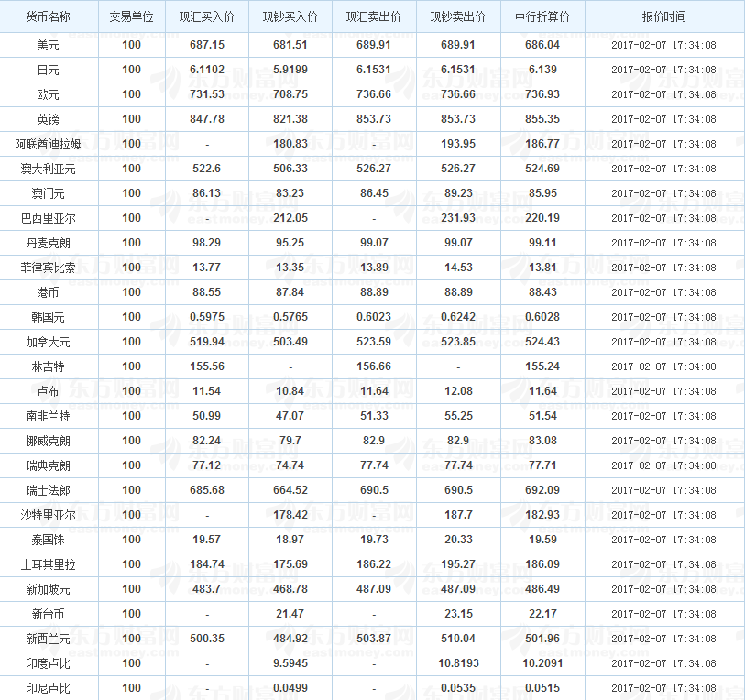The height and width of the screenshot is (700, 745).
Task: Click the 6.1102 value in 日元 row
Action: (207, 70)
